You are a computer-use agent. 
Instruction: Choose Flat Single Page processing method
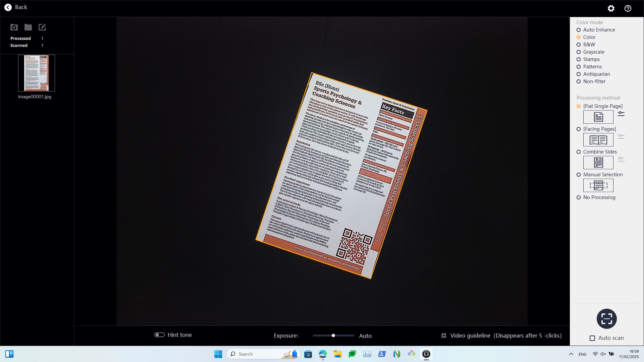[x=579, y=106]
